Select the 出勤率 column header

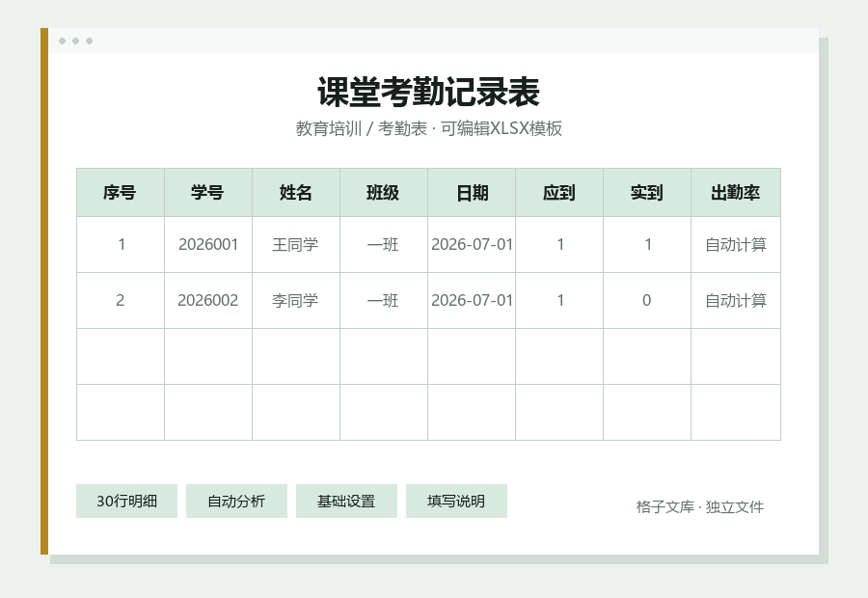pyautogui.click(x=736, y=193)
